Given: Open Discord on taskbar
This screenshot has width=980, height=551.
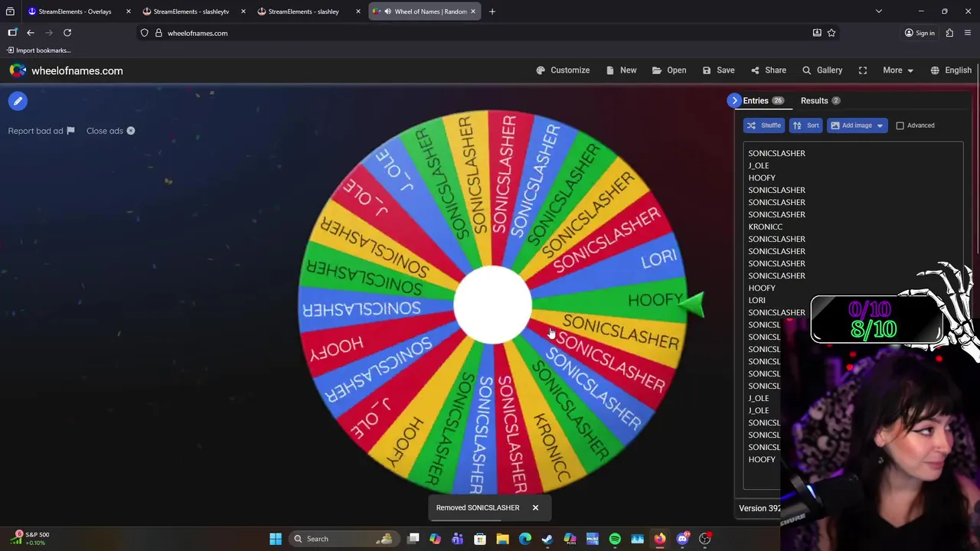Looking at the screenshot, I should [x=682, y=539].
